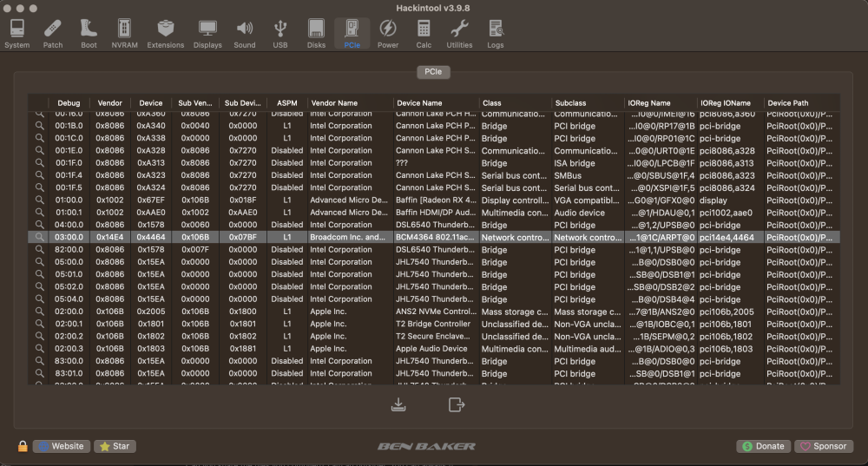Select the T2 Bridge Controller row
The height and width of the screenshot is (466, 868).
click(x=434, y=324)
